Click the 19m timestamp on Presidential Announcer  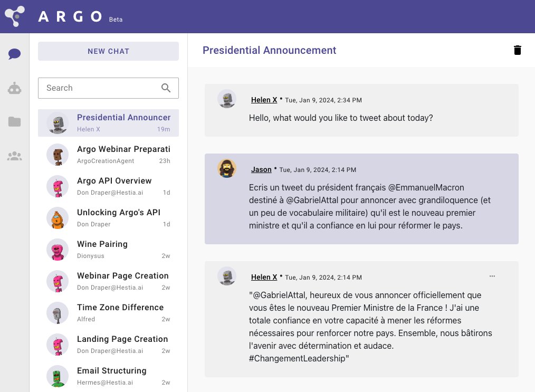pyautogui.click(x=164, y=129)
